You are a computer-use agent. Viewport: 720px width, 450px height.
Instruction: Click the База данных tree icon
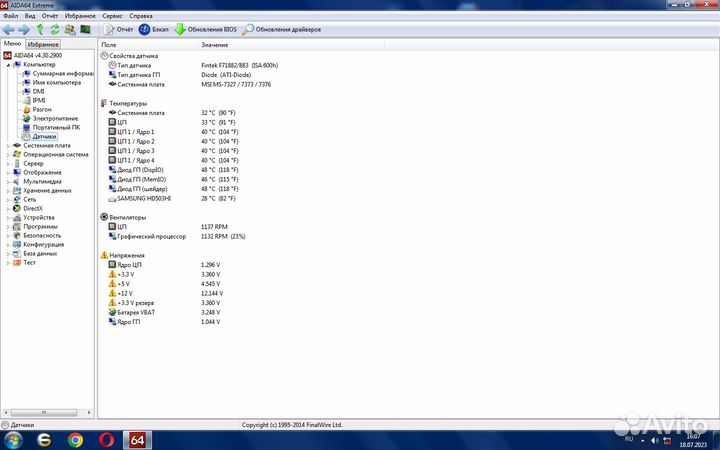click(x=17, y=253)
